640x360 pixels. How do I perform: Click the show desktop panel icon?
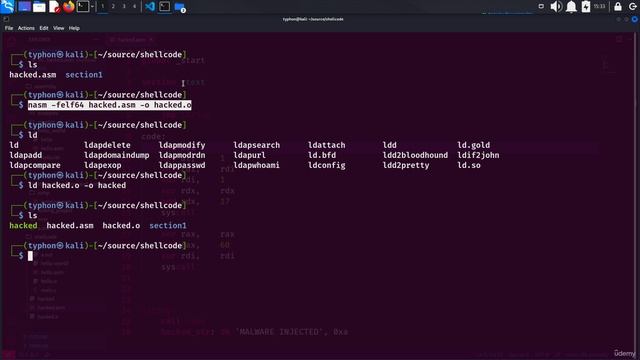tap(24, 7)
